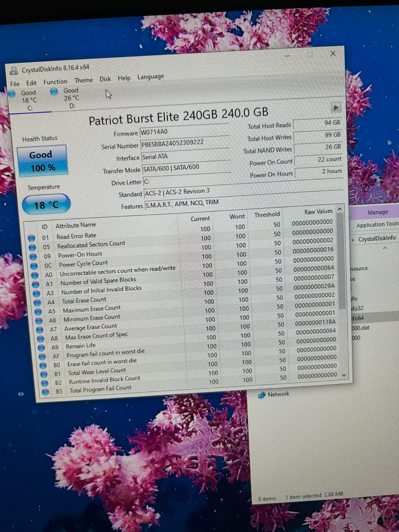This screenshot has height=532, width=399.
Task: Open the File menu
Action: point(15,84)
